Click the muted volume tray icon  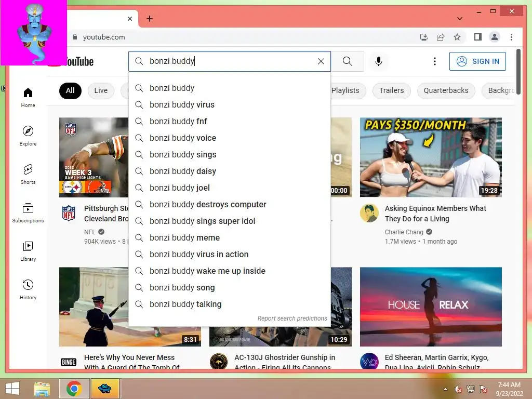tap(458, 389)
